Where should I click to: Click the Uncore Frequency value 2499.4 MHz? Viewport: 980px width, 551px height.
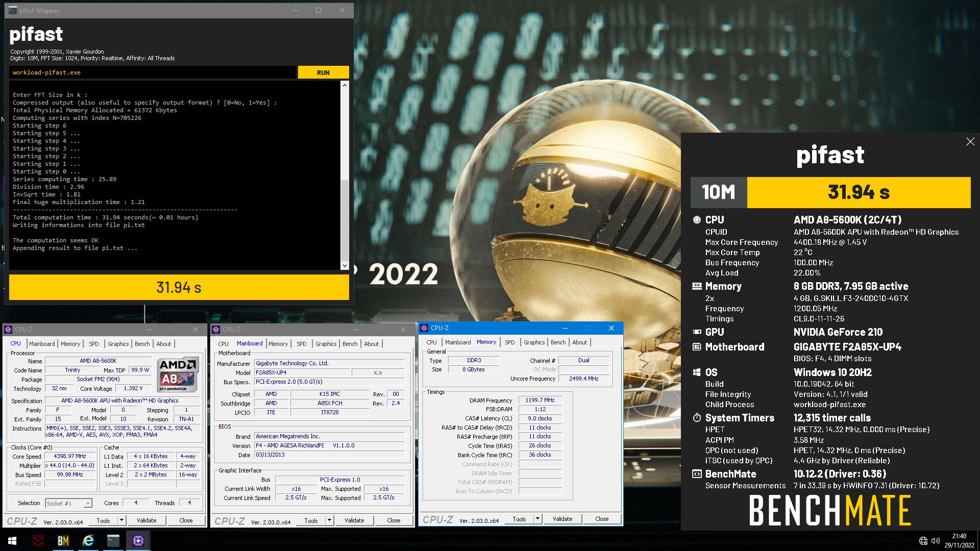[x=584, y=379]
